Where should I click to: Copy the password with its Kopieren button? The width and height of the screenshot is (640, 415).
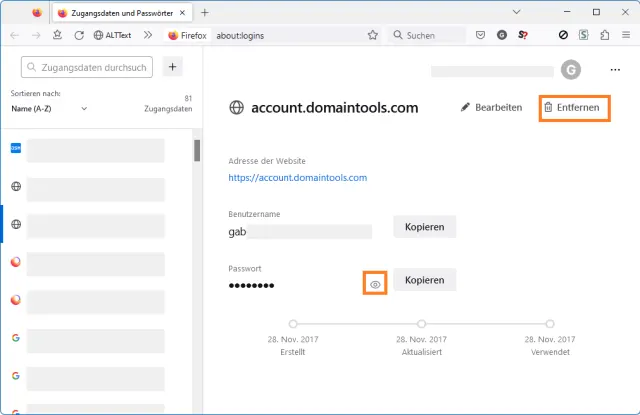pyautogui.click(x=424, y=280)
